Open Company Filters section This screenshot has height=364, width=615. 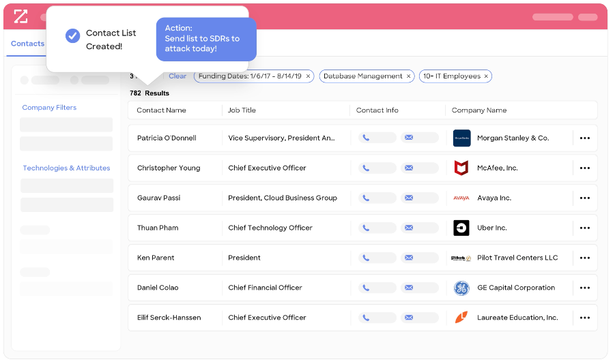[x=49, y=107]
